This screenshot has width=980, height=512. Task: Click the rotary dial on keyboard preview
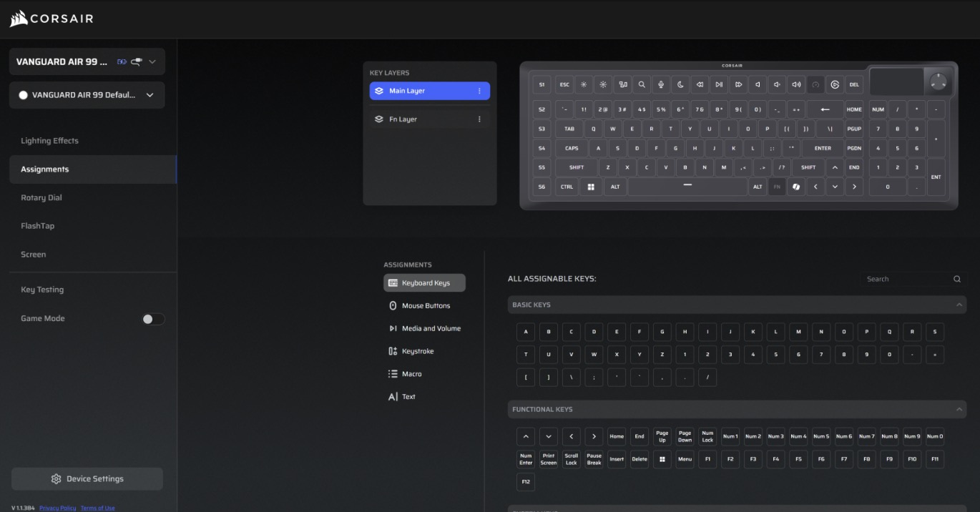(x=939, y=82)
